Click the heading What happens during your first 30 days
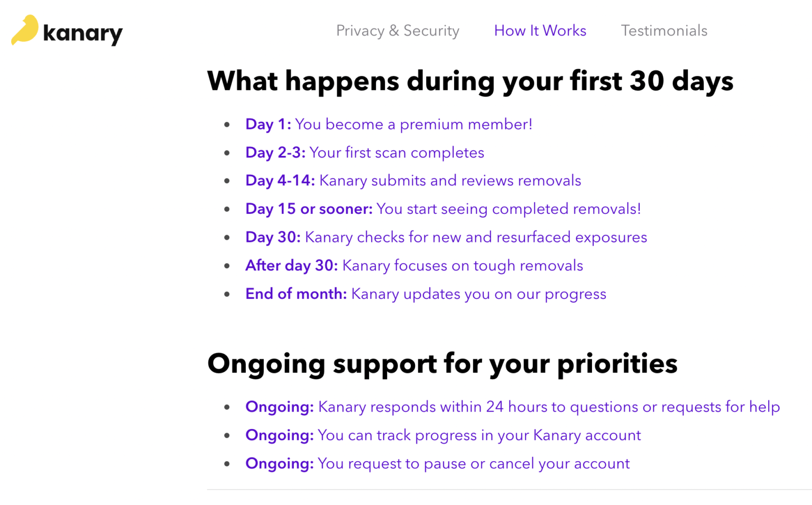This screenshot has height=505, width=812. (x=470, y=81)
